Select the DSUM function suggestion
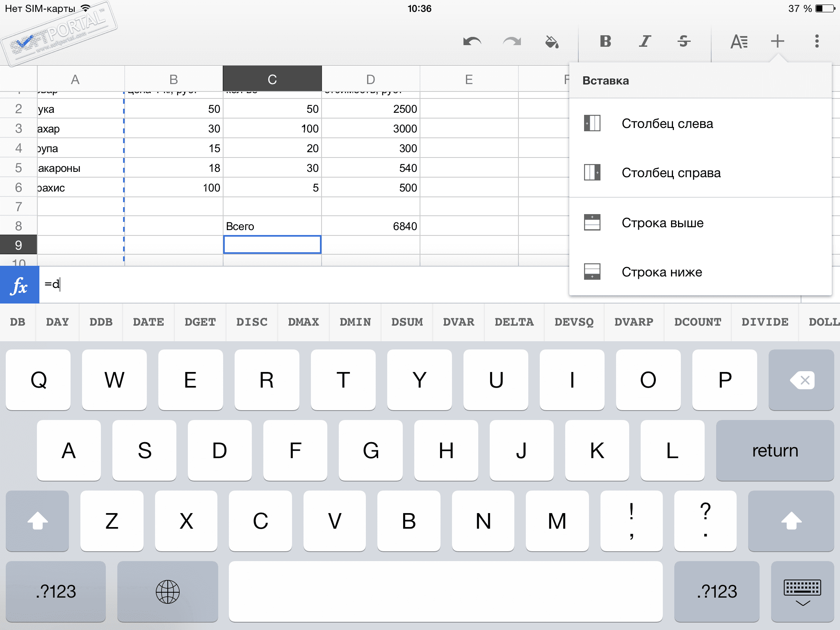Viewport: 840px width, 630px height. pyautogui.click(x=407, y=322)
